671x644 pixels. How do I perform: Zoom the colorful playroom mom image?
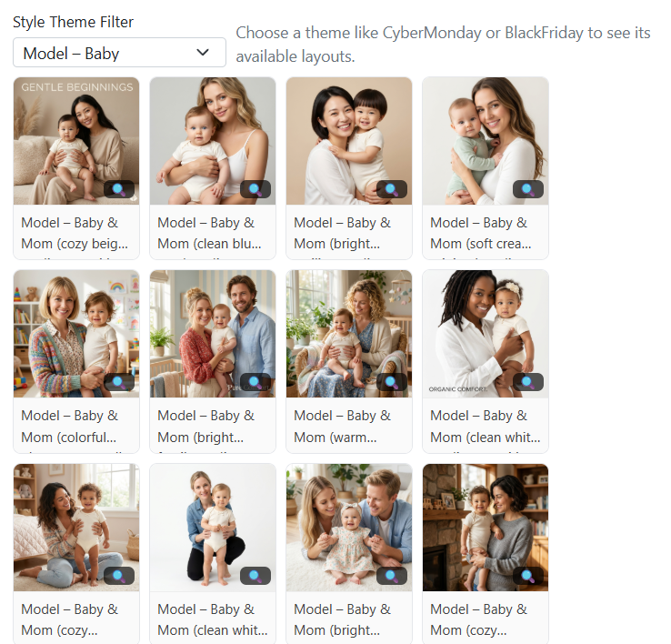coord(119,382)
